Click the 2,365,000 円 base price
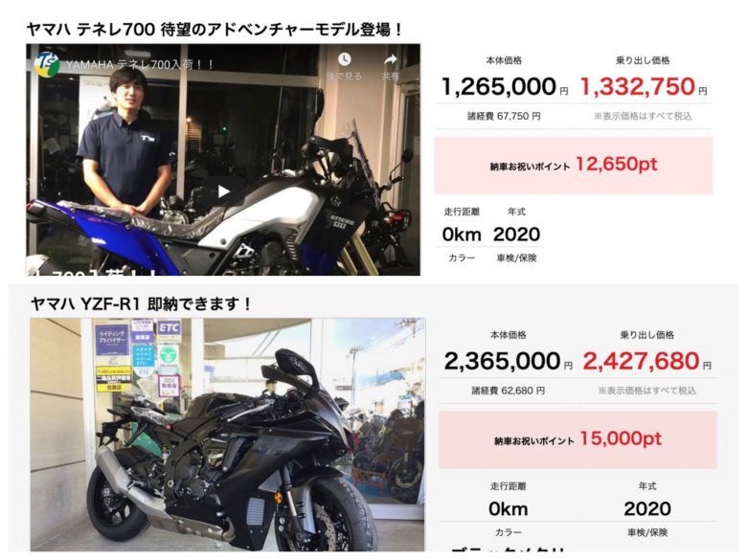747x560 pixels. (x=509, y=362)
